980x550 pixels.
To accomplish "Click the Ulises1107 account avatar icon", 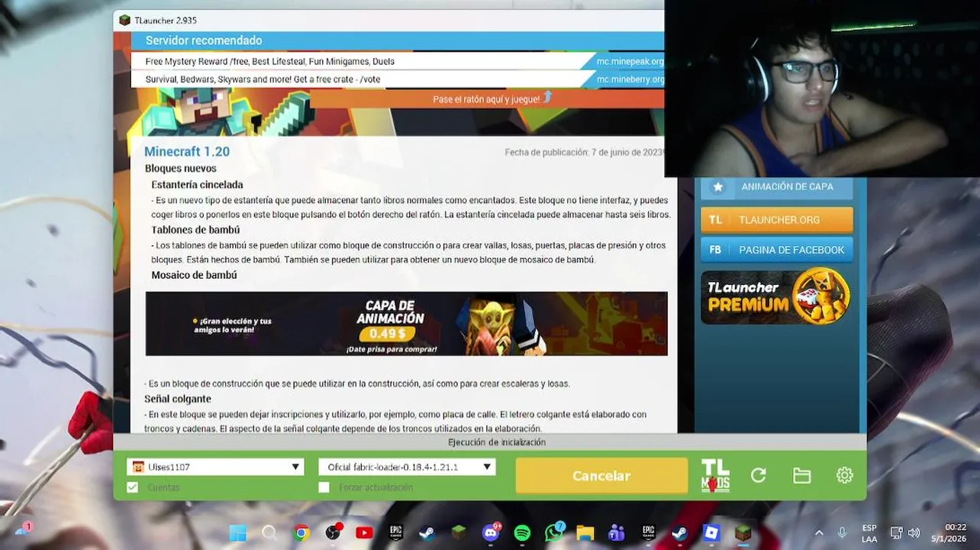I will point(138,467).
